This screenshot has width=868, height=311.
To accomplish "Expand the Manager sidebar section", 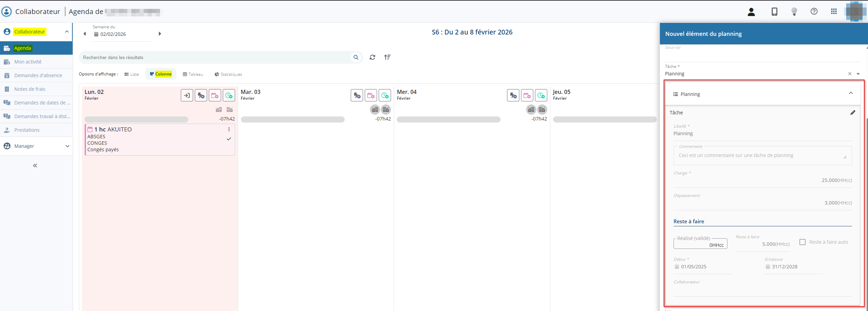I will tap(67, 146).
